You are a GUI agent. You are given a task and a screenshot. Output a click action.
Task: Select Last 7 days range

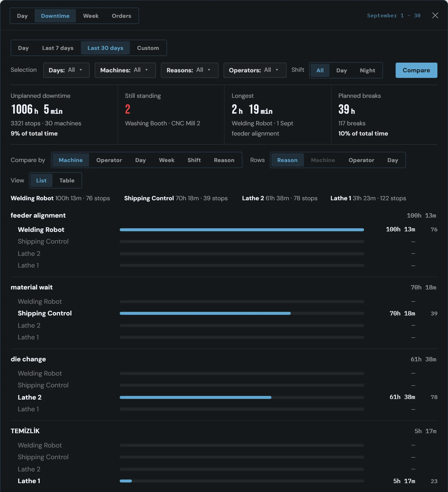pos(58,48)
